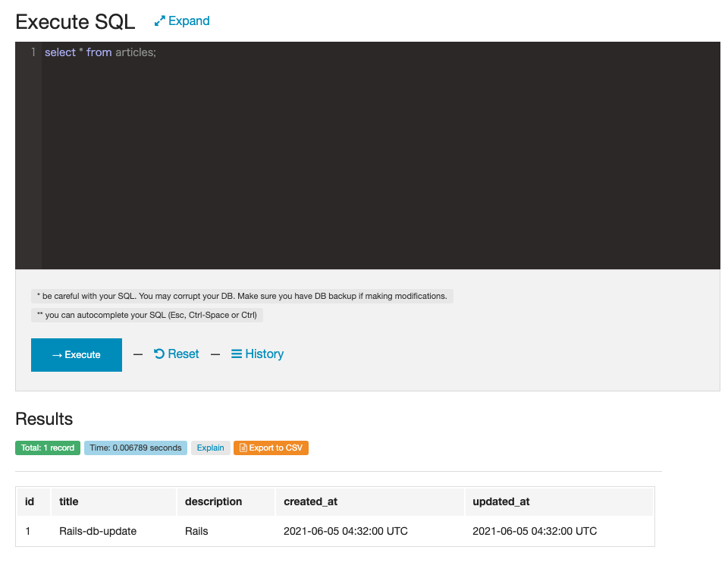Image resolution: width=728 pixels, height=575 pixels.
Task: Select the description column header
Action: pos(213,501)
